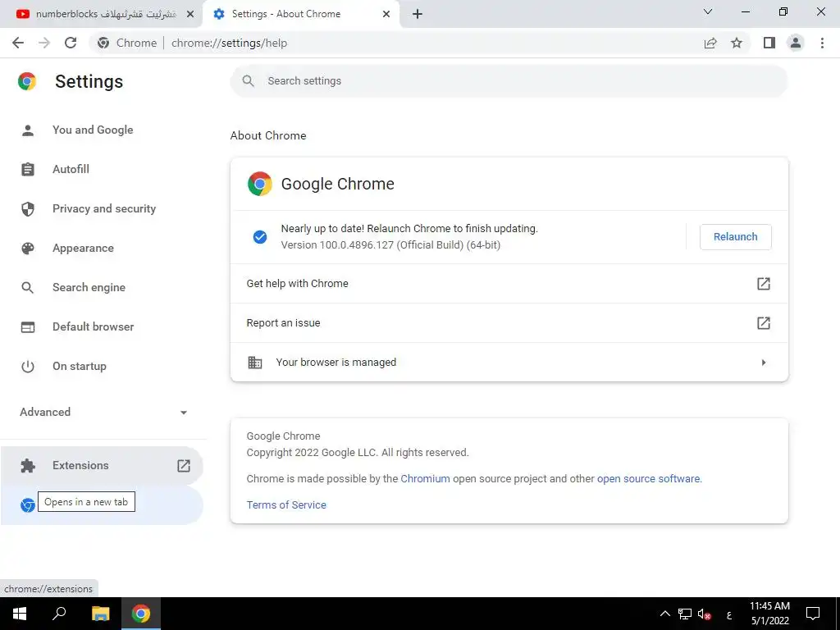Click the address bar URL chrome://settings/help
The width and height of the screenshot is (840, 630).
click(230, 43)
